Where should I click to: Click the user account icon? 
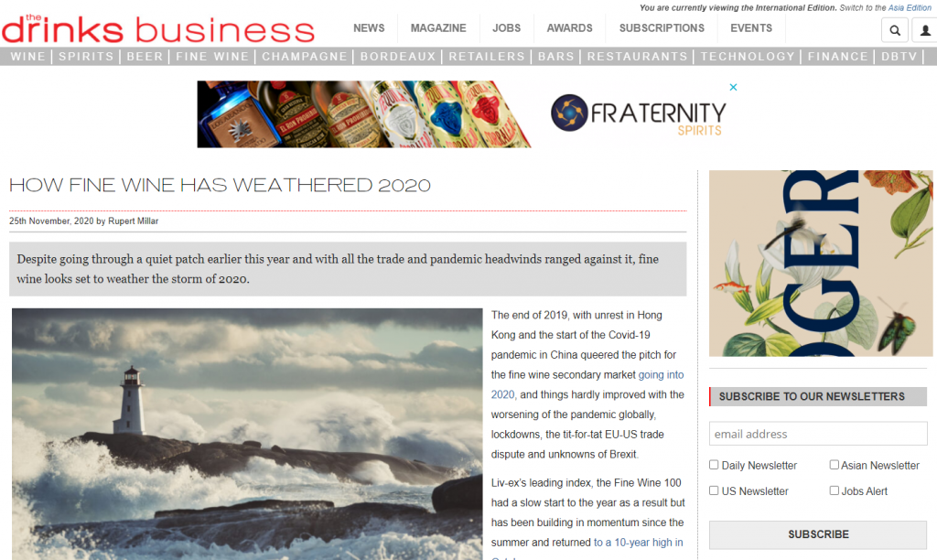(924, 30)
